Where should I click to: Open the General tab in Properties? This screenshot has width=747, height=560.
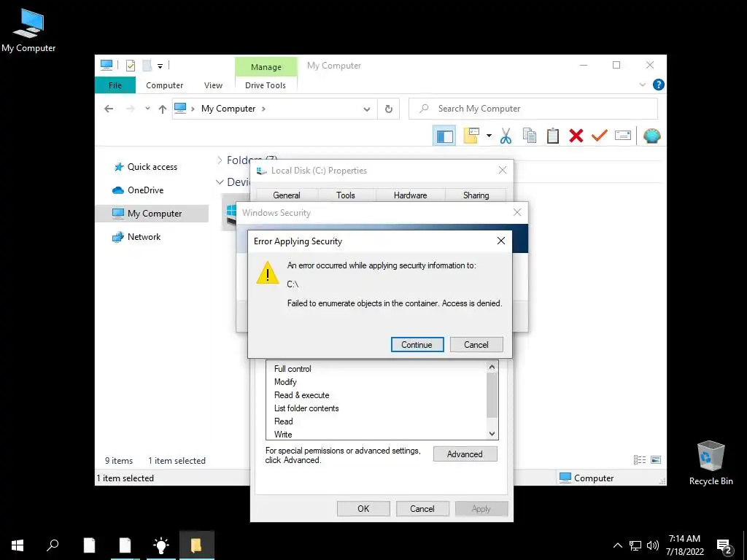click(x=287, y=195)
